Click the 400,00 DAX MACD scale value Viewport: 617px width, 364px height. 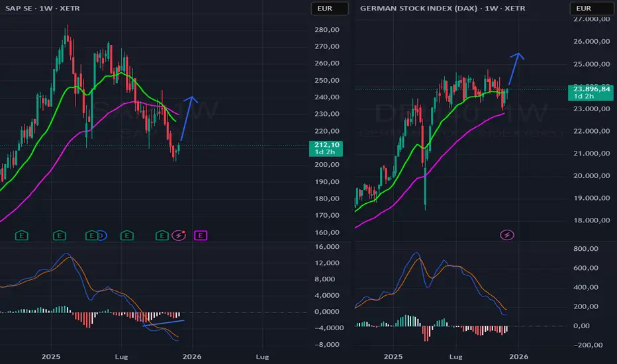[586, 287]
